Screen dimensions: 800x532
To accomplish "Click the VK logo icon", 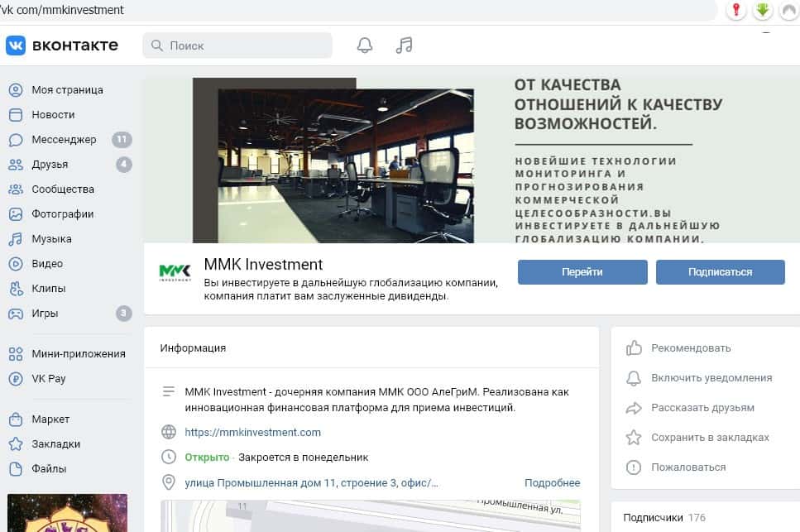I will point(16,46).
